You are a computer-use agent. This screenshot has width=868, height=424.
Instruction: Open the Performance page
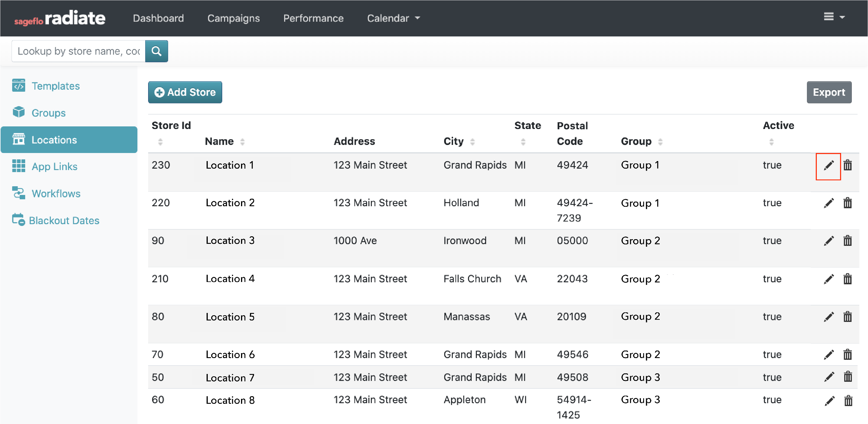tap(313, 18)
